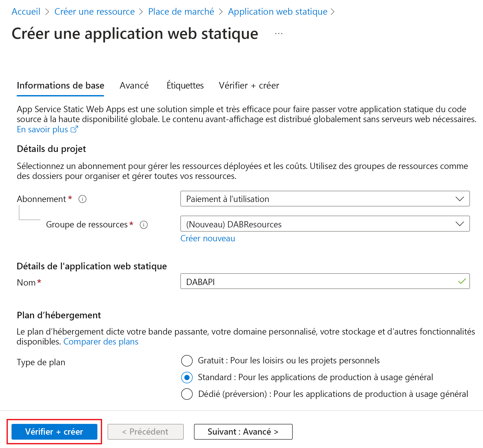Click the Abonnement info icon

82,199
